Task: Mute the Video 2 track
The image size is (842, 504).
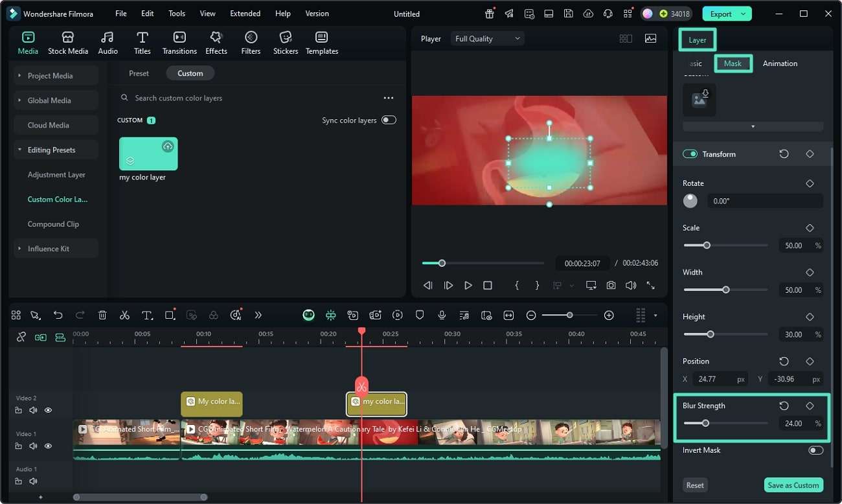Action: [33, 410]
